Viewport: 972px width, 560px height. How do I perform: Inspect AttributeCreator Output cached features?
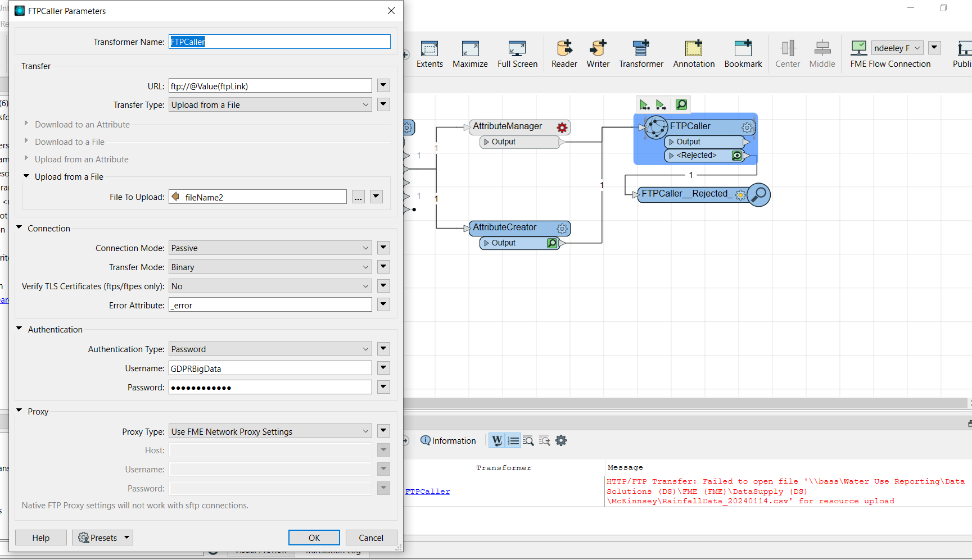(x=552, y=243)
